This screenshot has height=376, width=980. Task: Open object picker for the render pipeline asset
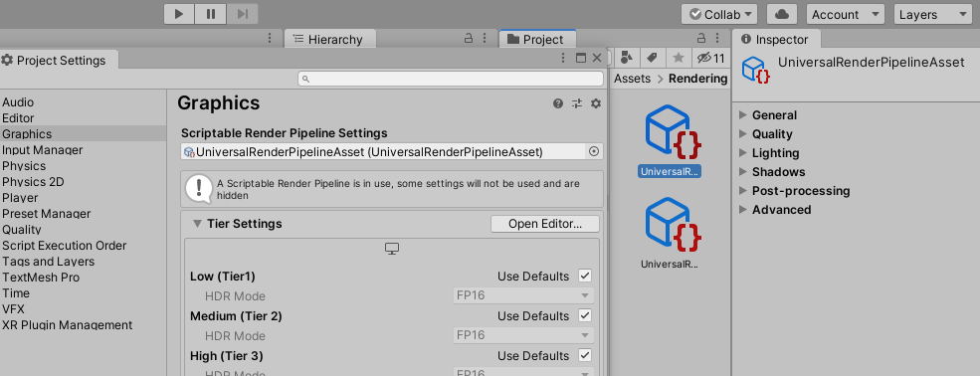tap(594, 152)
